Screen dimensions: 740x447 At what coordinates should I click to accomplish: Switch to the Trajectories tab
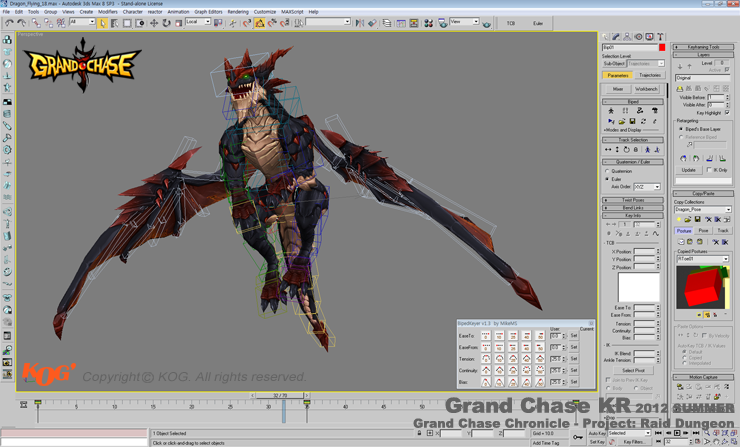click(649, 75)
